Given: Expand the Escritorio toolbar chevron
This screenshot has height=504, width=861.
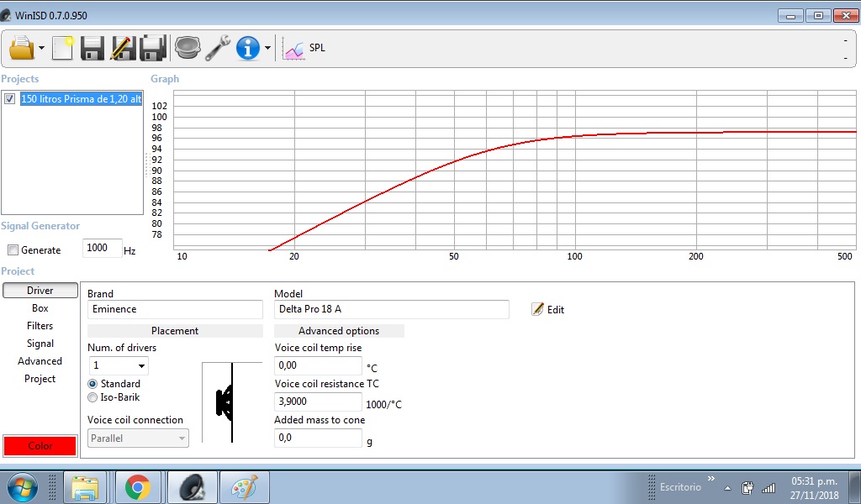Looking at the screenshot, I should [711, 479].
